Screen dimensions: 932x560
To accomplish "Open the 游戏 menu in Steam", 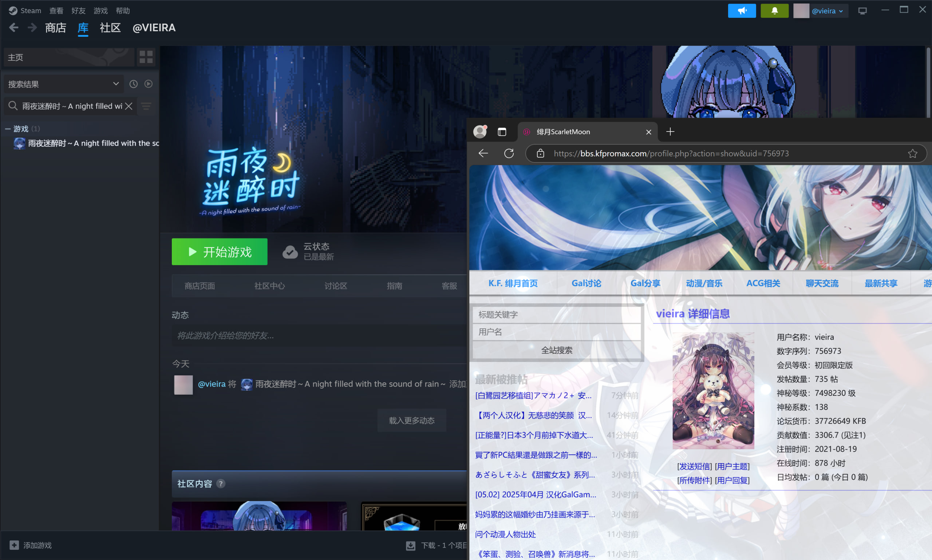I will pyautogui.click(x=100, y=11).
